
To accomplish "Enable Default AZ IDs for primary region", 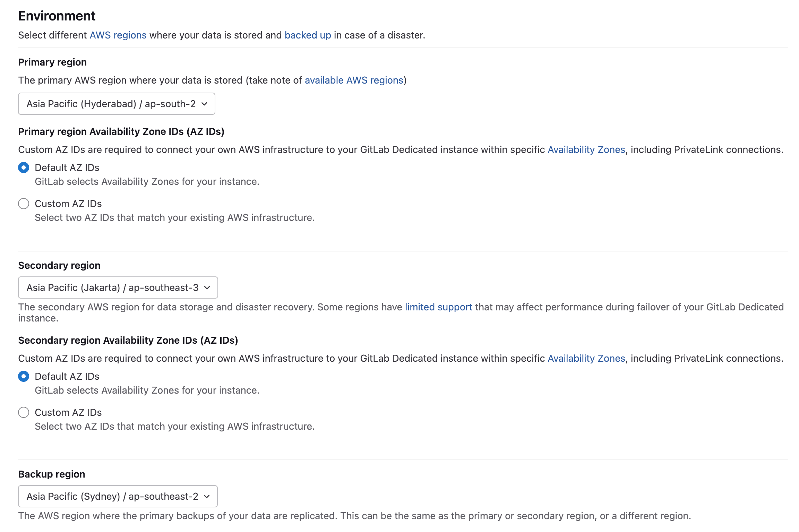I will 24,168.
